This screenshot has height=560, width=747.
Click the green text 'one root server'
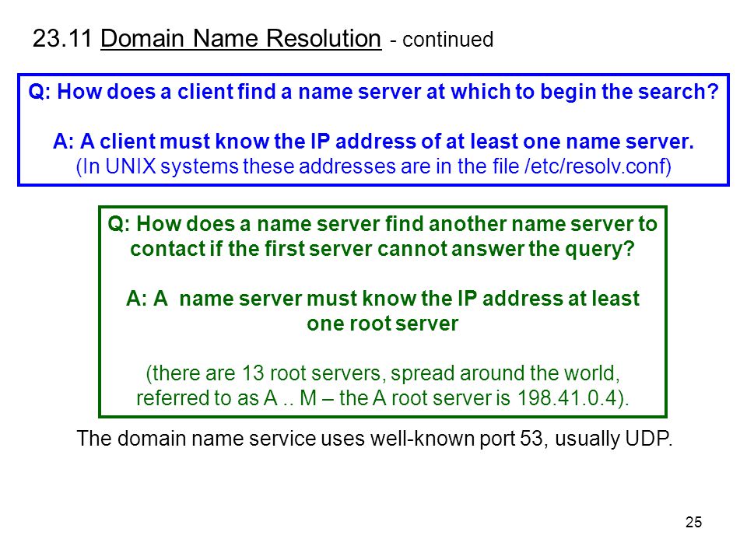click(x=383, y=324)
